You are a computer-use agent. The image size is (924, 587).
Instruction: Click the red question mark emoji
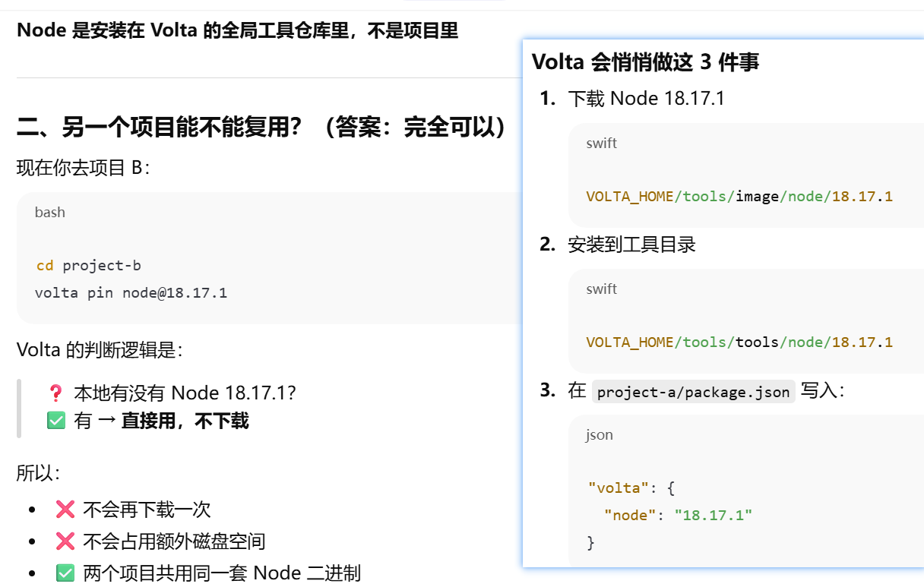(55, 393)
